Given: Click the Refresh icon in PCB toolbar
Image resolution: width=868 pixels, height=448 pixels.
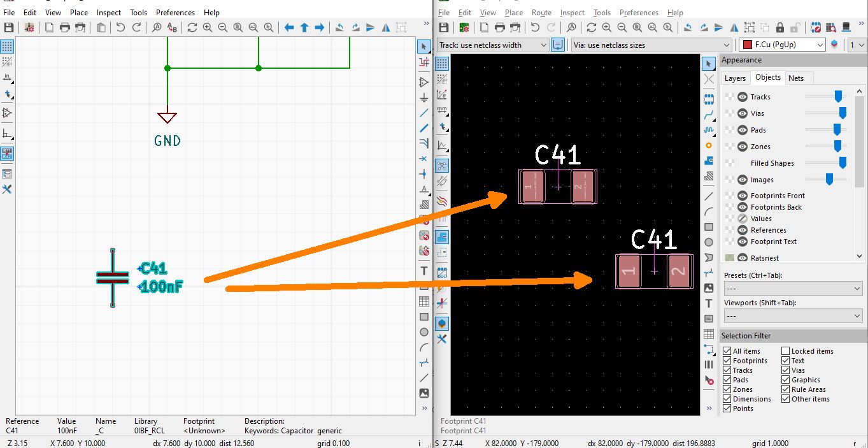Looking at the screenshot, I should (592, 27).
